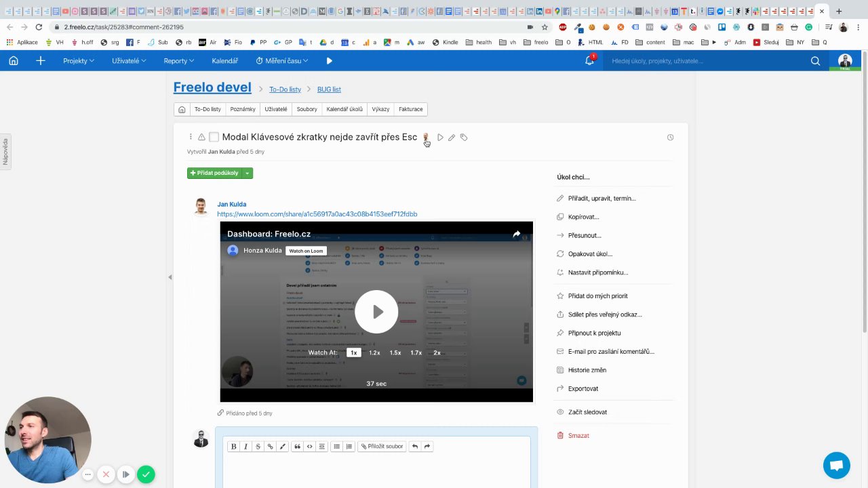Switch to Soubory tab

(307, 109)
